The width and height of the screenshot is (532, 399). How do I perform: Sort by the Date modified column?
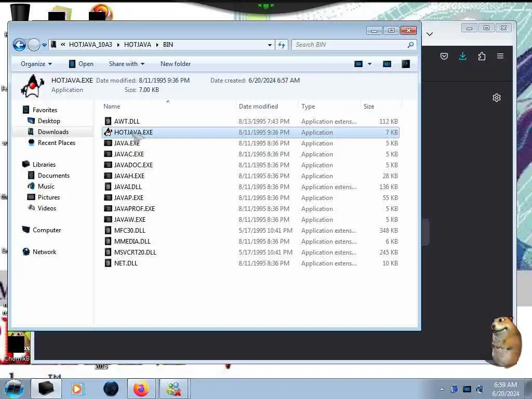click(258, 106)
